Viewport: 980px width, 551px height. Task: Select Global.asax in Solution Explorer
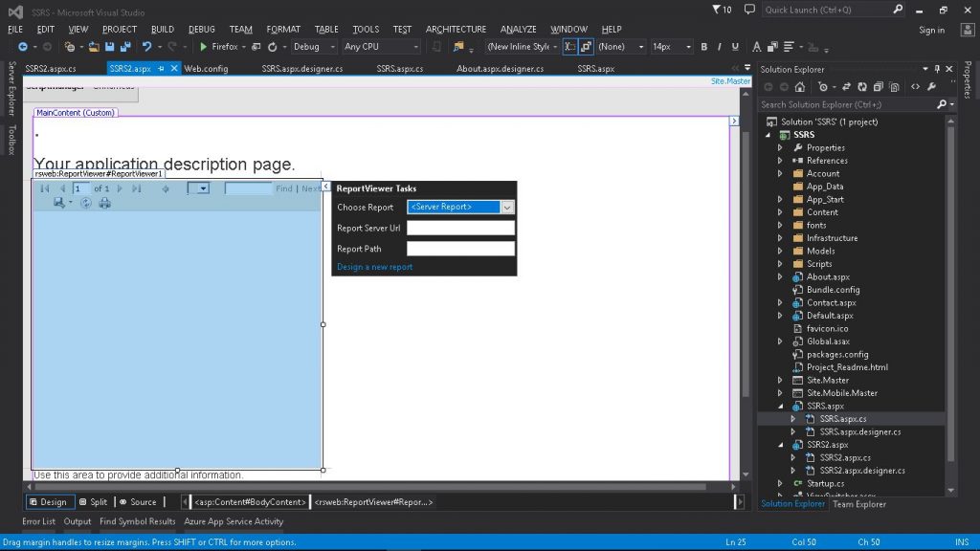pyautogui.click(x=828, y=342)
